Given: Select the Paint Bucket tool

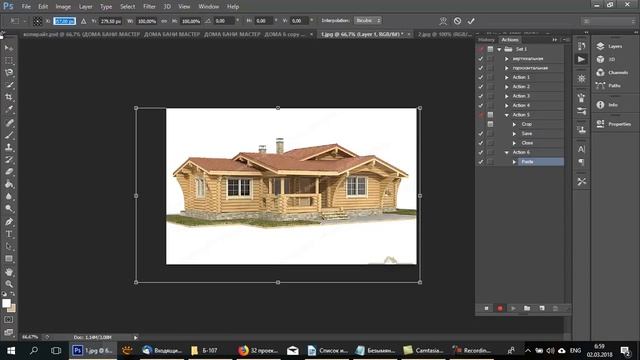Looking at the screenshot, I should pos(9,184).
